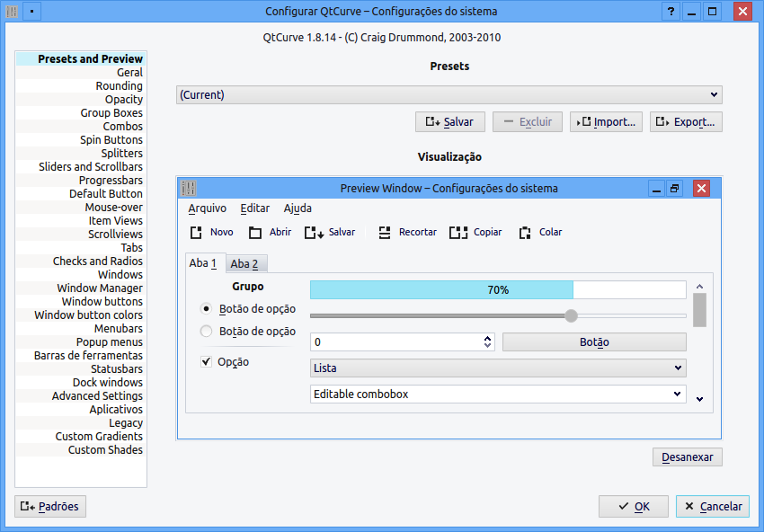764x532 pixels.
Task: Open the Editar menu
Action: coord(255,208)
